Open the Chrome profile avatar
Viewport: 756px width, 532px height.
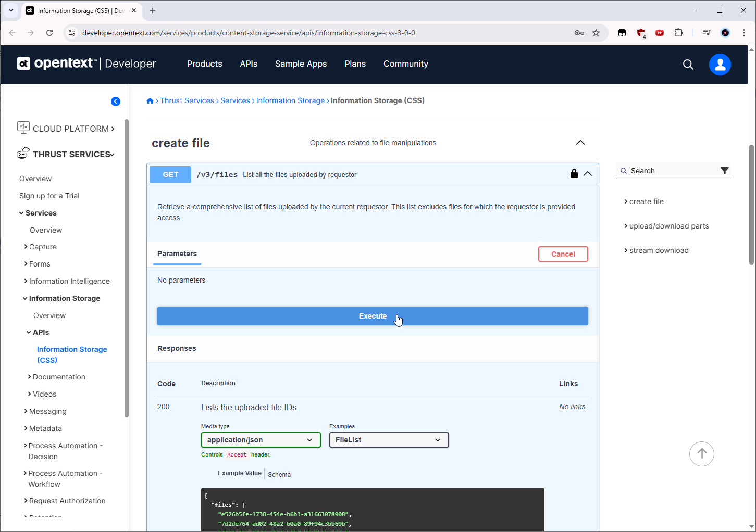coord(725,33)
